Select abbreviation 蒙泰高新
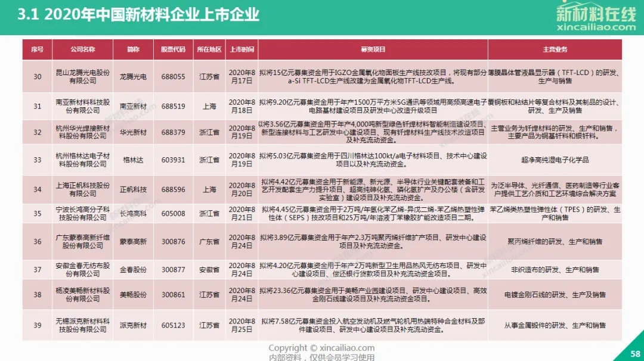The width and height of the screenshot is (644, 361). [133, 242]
